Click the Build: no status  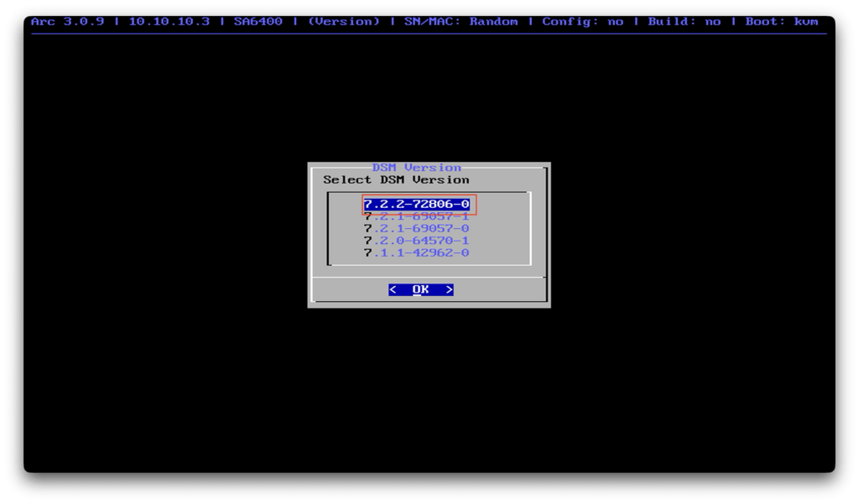(x=685, y=21)
